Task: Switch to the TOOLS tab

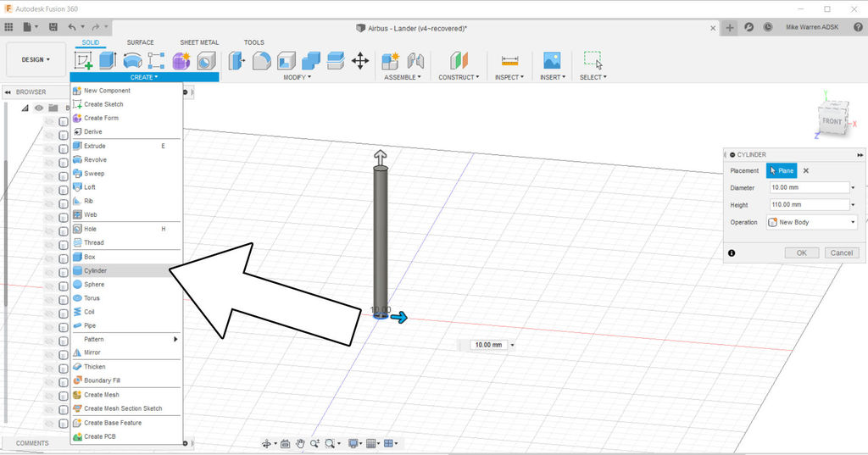Action: (x=254, y=42)
